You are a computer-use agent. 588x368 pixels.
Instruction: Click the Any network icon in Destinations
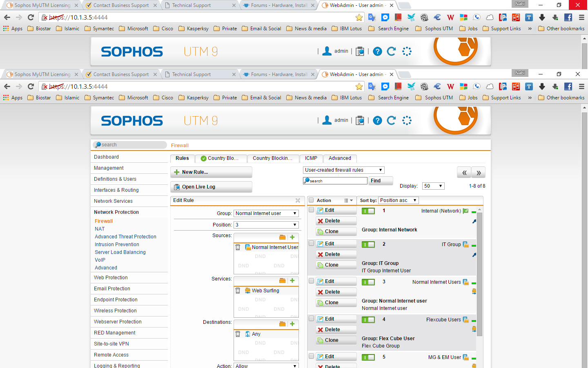(248, 334)
